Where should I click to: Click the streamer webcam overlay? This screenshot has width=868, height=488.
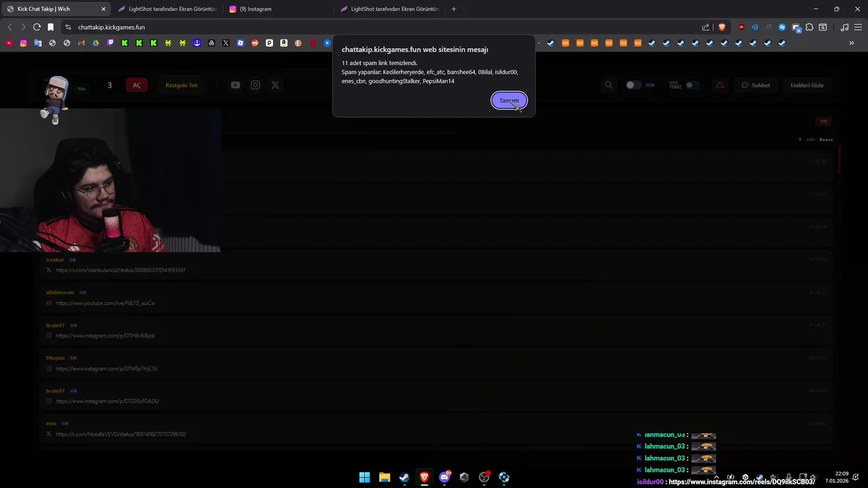(110, 180)
